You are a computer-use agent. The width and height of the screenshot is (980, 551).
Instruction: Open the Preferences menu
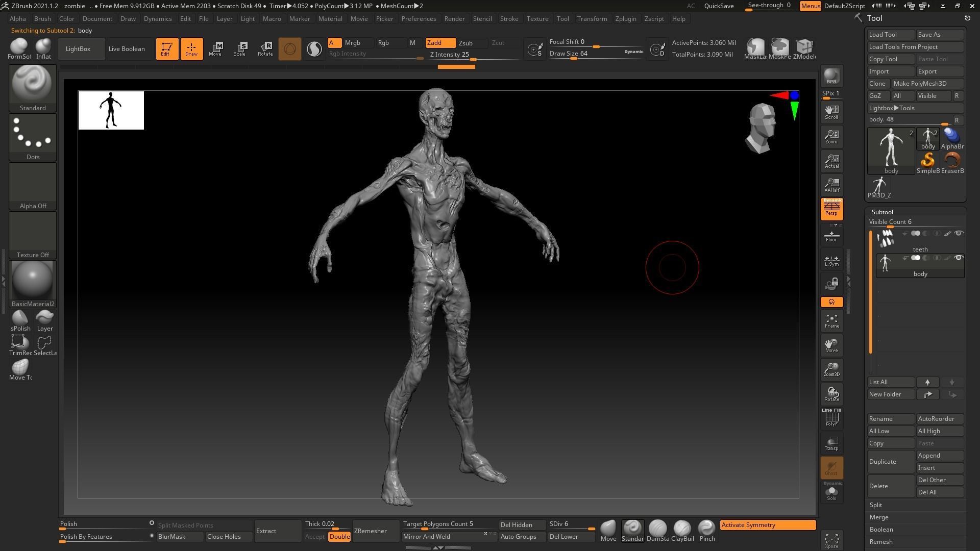[419, 19]
